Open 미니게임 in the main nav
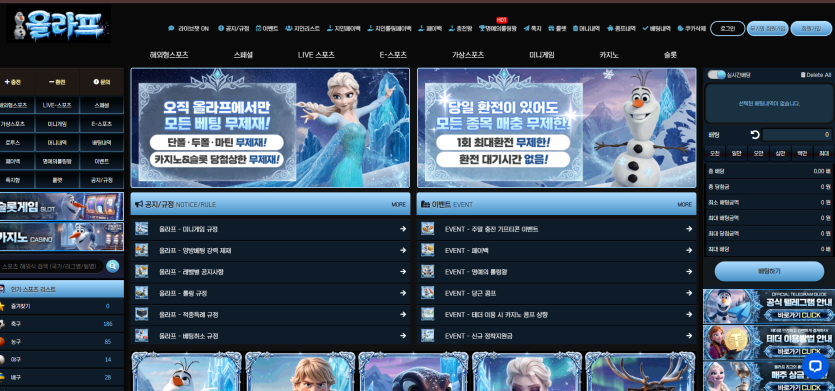This screenshot has height=391, width=835. [x=542, y=55]
